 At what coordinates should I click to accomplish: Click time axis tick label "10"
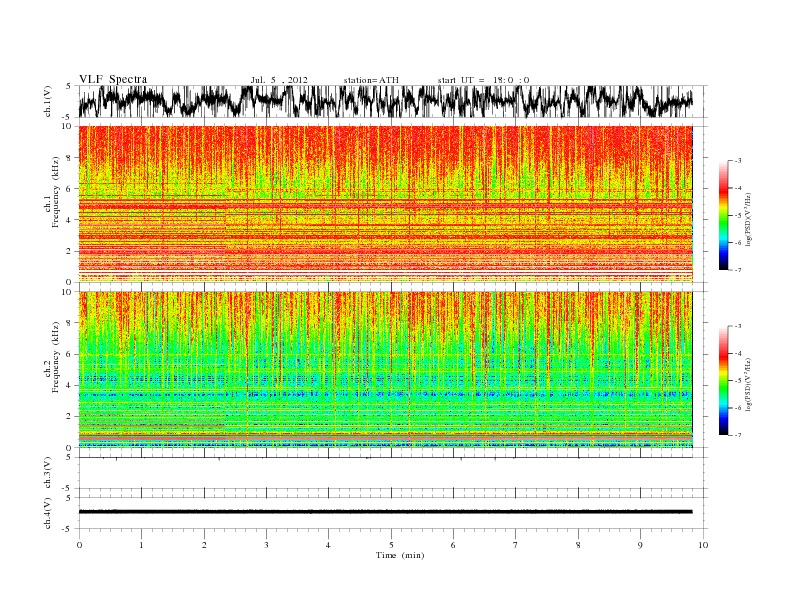click(x=703, y=545)
